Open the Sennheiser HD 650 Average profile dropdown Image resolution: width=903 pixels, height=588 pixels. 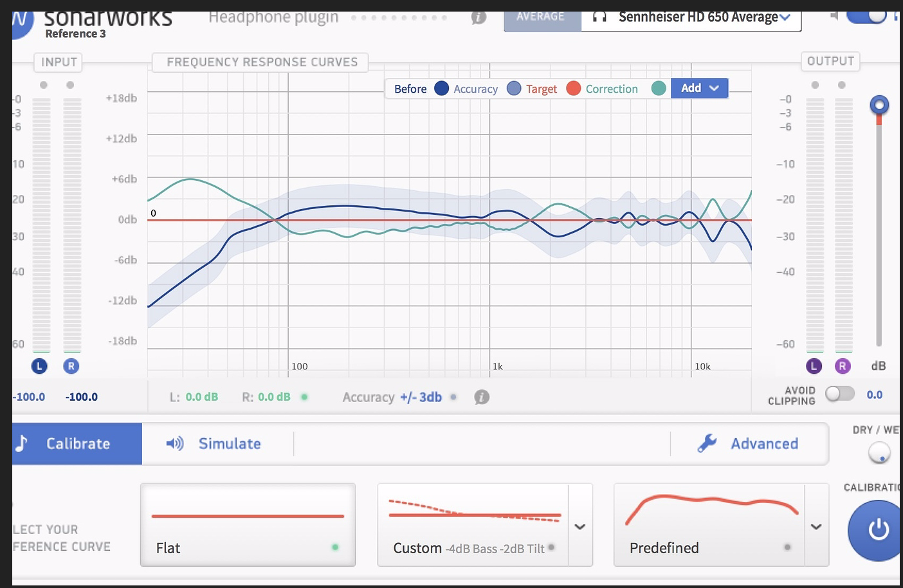pyautogui.click(x=691, y=19)
